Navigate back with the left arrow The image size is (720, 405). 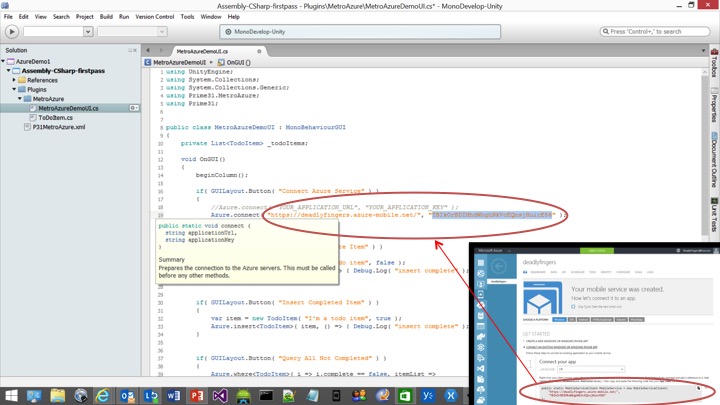point(148,51)
